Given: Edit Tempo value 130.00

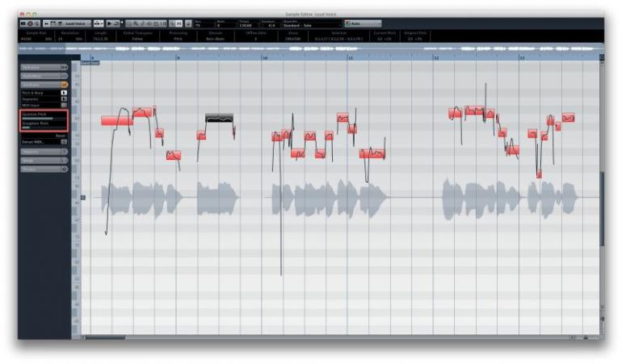Looking at the screenshot, I should coord(247,25).
